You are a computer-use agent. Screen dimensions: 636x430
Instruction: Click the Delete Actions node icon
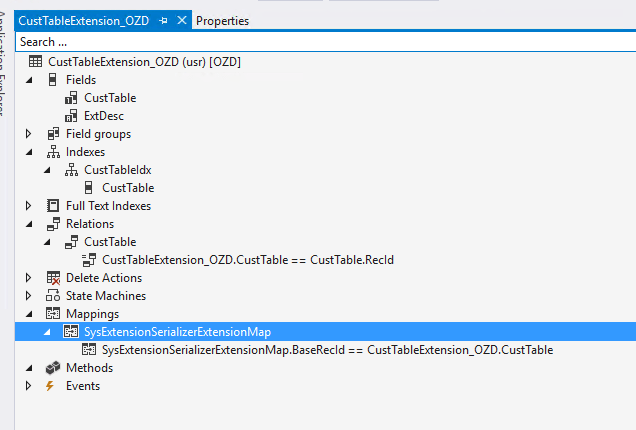[53, 278]
